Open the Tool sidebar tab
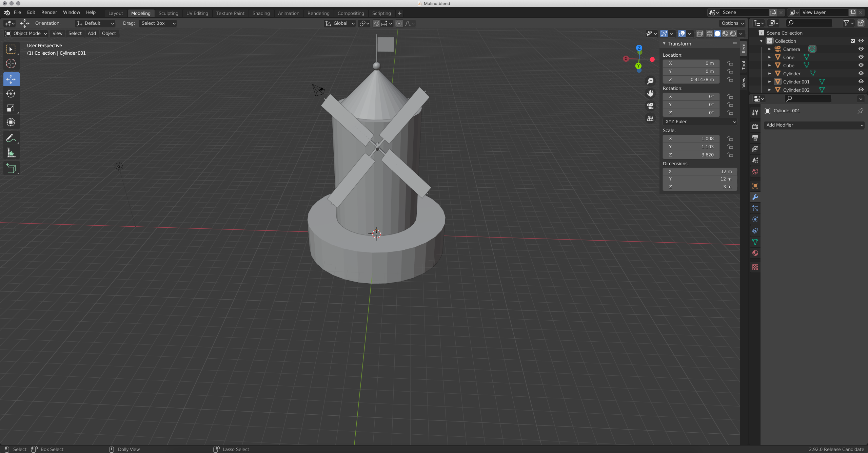Screen dimensions: 868x453 744,65
